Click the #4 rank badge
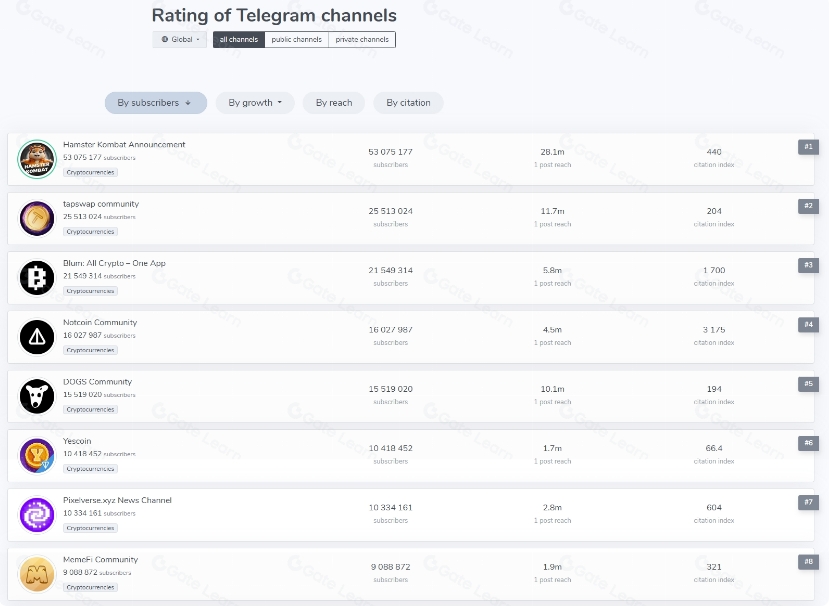 coord(808,324)
